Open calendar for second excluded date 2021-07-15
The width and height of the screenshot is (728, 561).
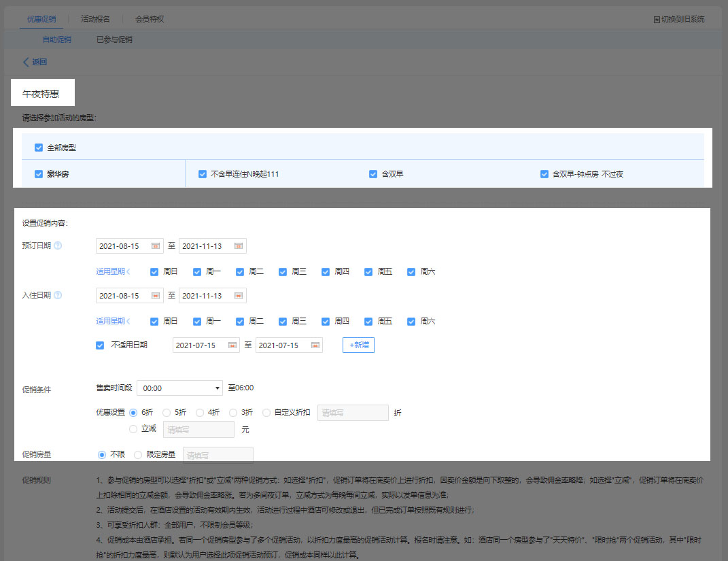pyautogui.click(x=315, y=345)
